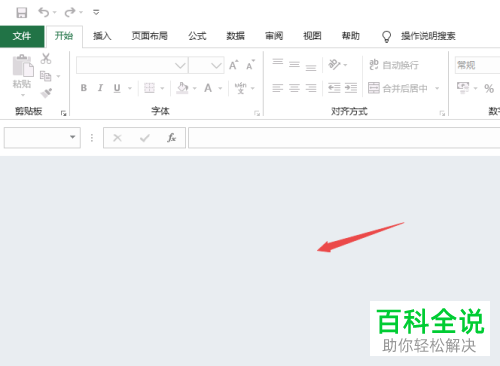
Task: Click the formula bar Cancel X icon
Action: tap(117, 138)
